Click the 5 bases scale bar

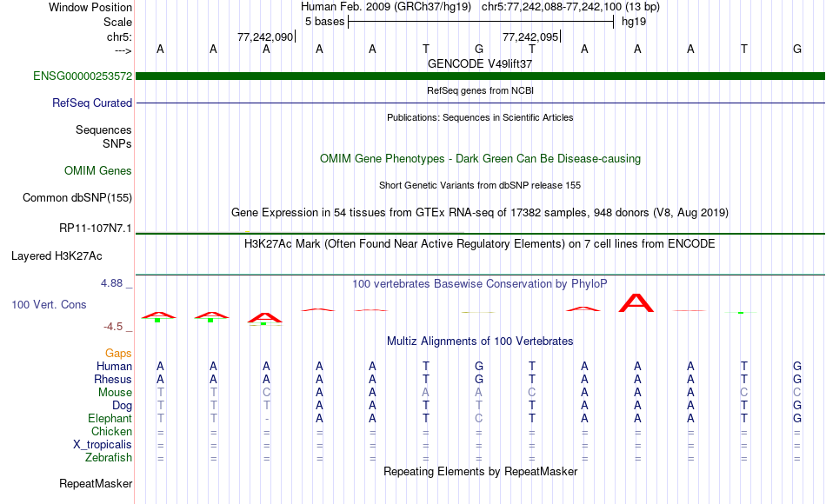click(481, 22)
